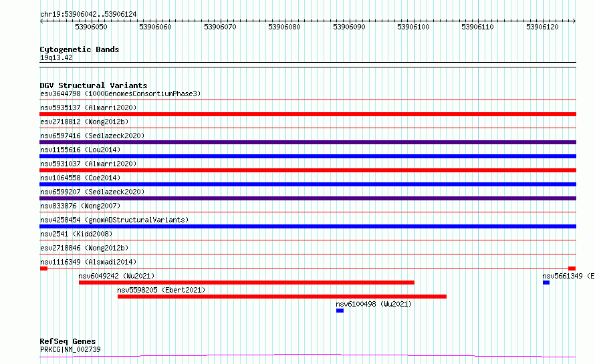Viewport: 595px width, 364px height.
Task: Select the purple nsv6599207 variant bar
Action: [308, 198]
